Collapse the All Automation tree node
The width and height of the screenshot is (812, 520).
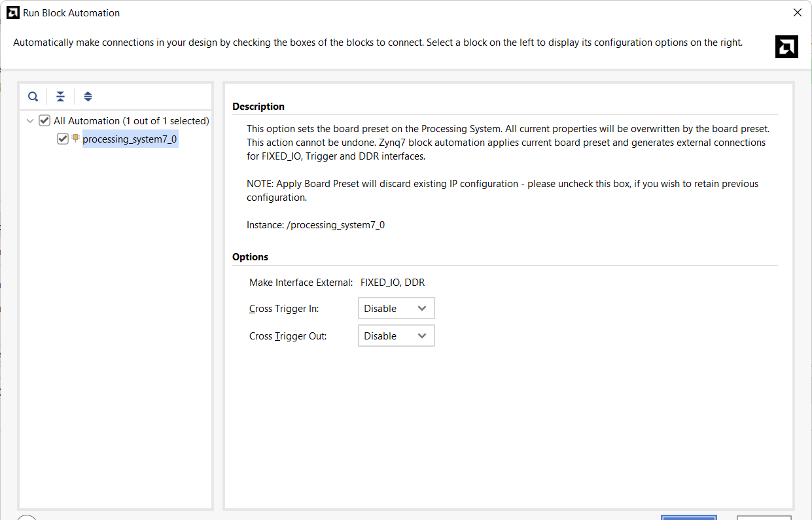coord(30,121)
